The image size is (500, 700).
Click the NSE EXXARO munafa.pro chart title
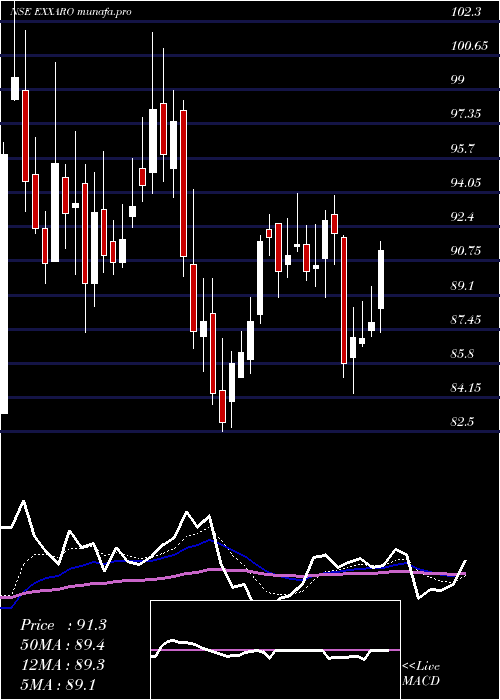[71, 12]
